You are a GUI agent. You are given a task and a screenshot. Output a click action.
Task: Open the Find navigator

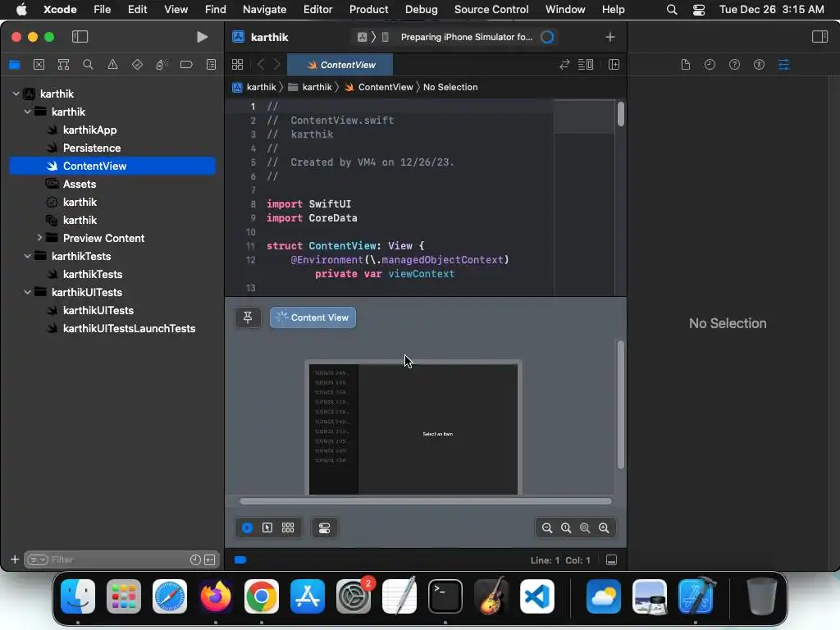pos(88,65)
